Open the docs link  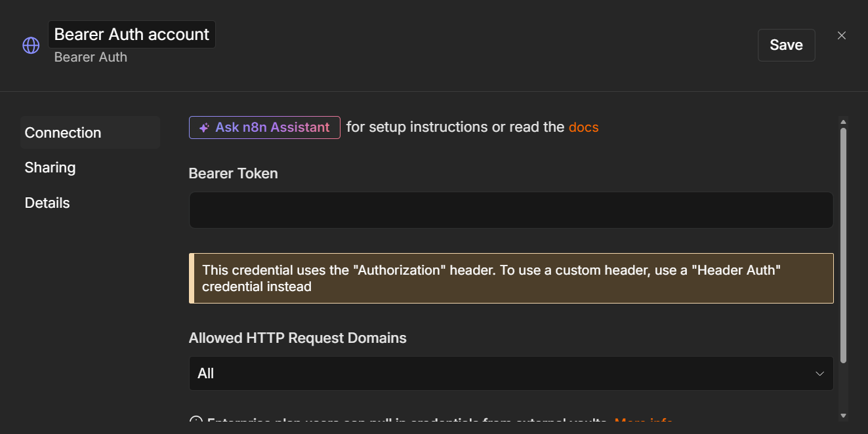click(x=583, y=127)
